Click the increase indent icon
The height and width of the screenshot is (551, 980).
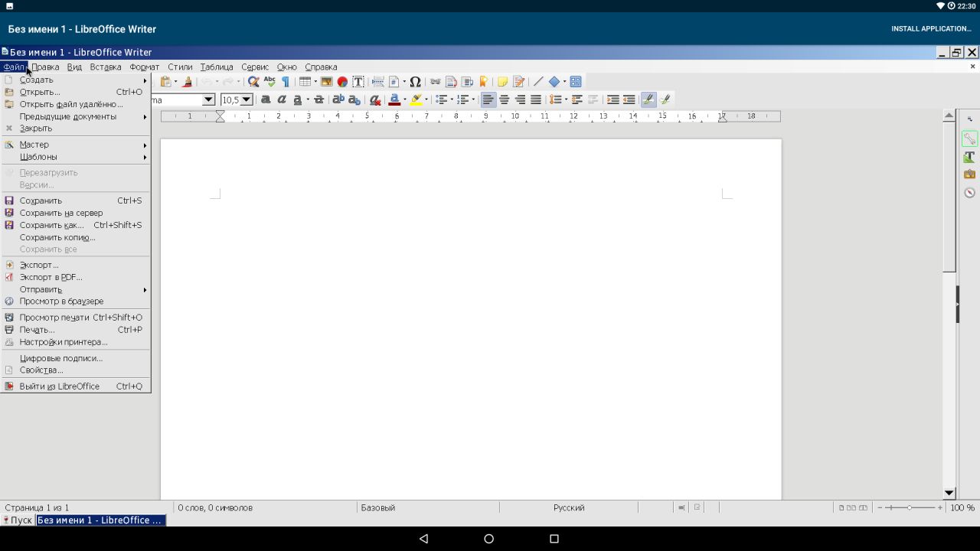click(612, 99)
